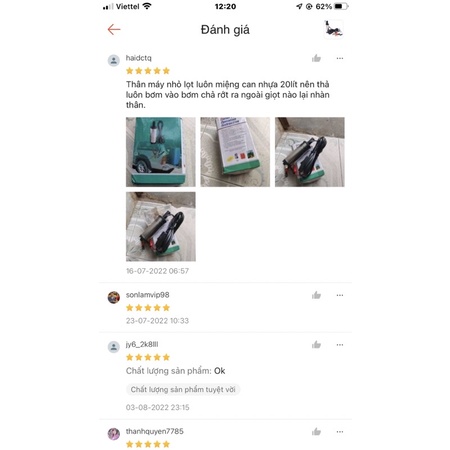Open haidctq's user avatar

tap(114, 61)
